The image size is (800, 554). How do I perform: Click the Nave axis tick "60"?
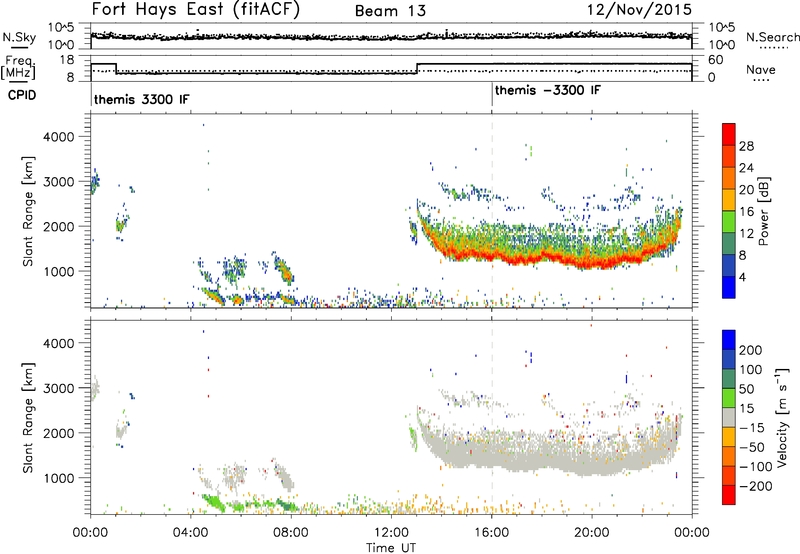click(x=716, y=60)
